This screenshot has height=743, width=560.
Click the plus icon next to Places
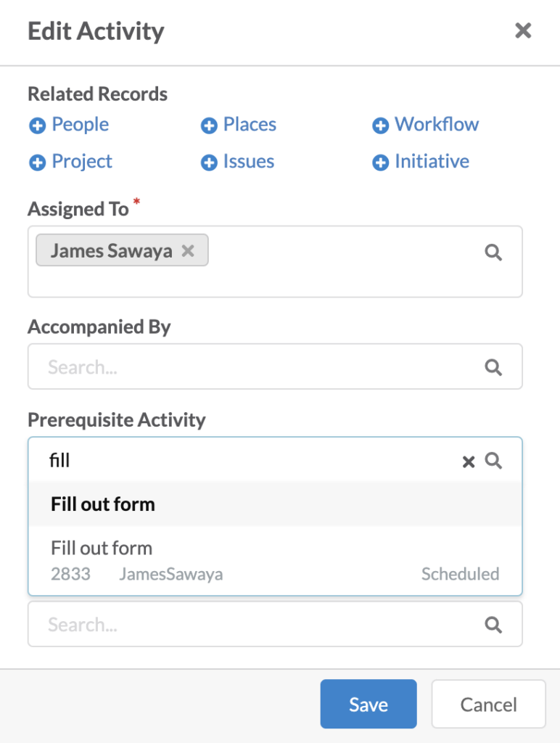pos(210,125)
